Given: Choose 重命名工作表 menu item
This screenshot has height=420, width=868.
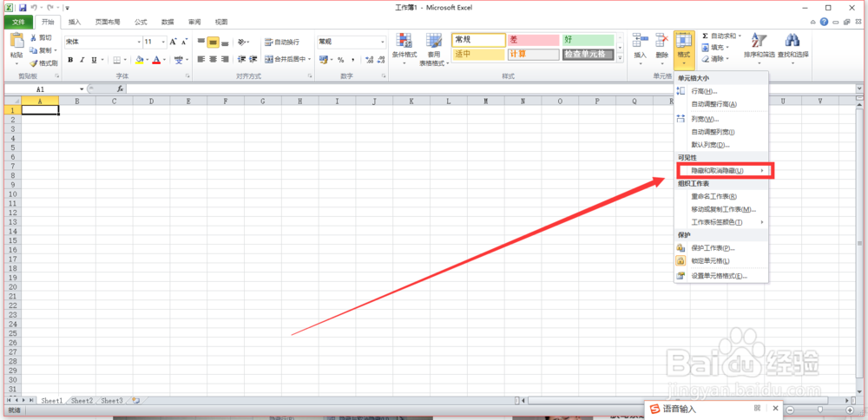Looking at the screenshot, I should (x=720, y=196).
